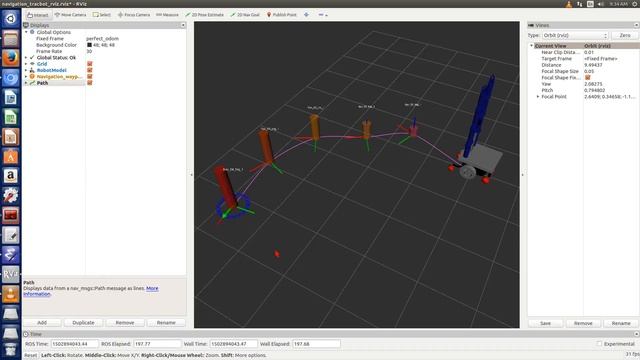The width and height of the screenshot is (640, 360).
Task: Toggle the Grid display checkbox
Action: [89, 64]
